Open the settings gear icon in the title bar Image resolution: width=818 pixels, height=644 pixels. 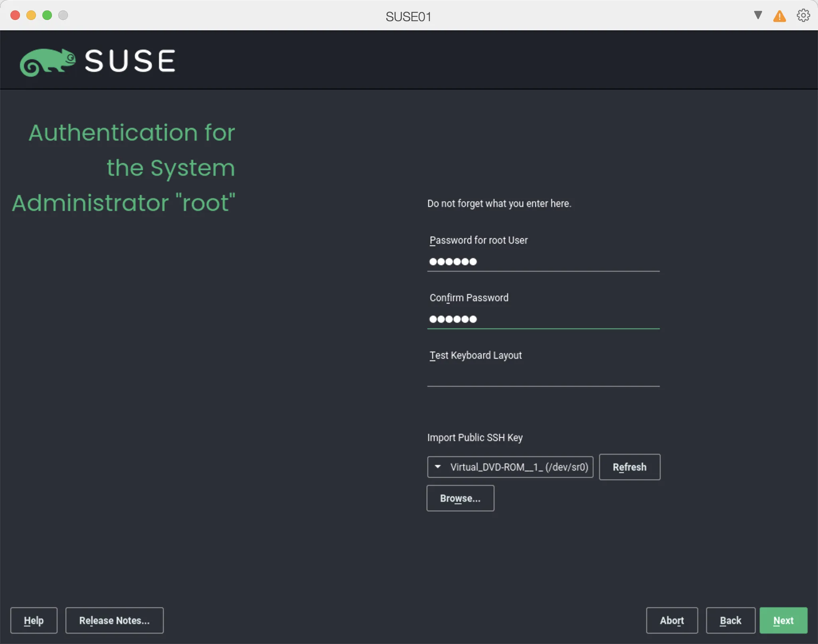(803, 15)
